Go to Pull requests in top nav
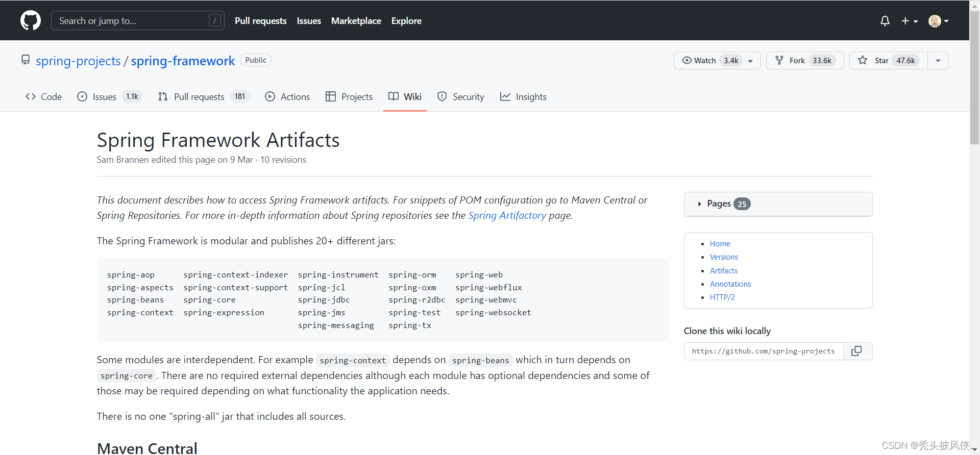Screen dimensions: 980x455 coord(260,21)
